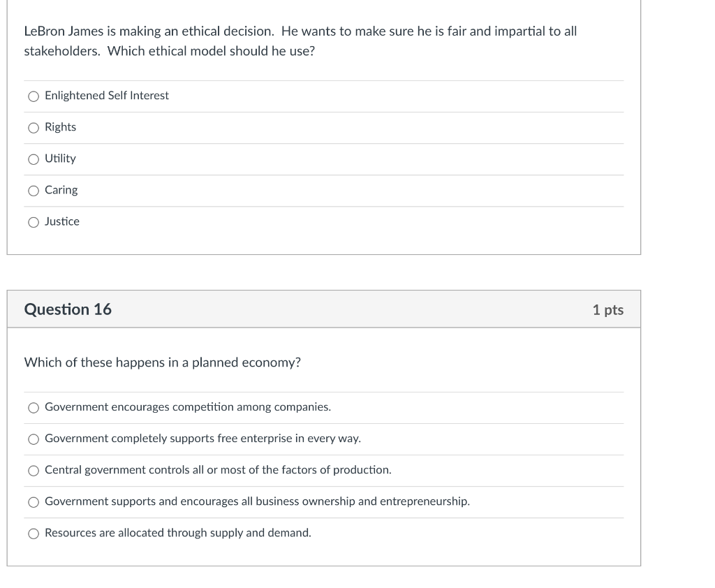Select radio for 'Resources are allocated through supply'

34,534
